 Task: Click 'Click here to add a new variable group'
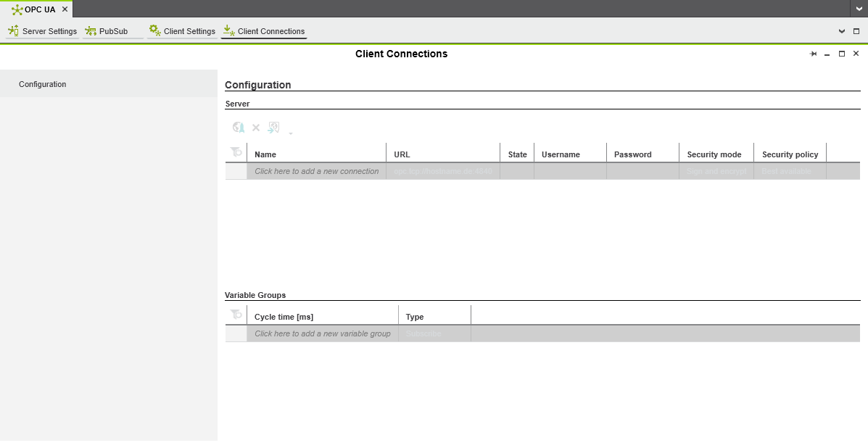(x=323, y=333)
